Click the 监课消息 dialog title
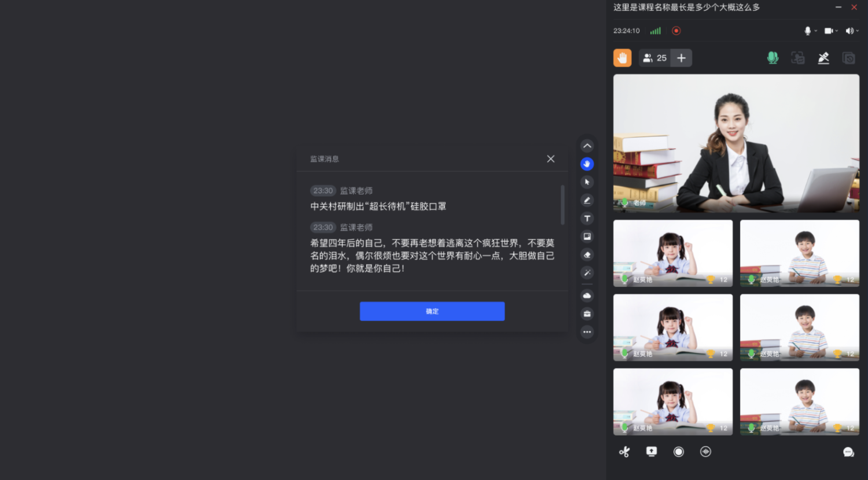Image resolution: width=868 pixels, height=480 pixels. [x=325, y=159]
